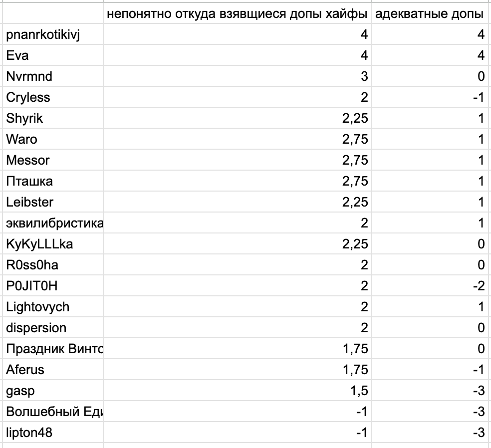Screen dimensions: 491x448
Task: Select the Nvrmnd row label cell
Action: point(52,76)
